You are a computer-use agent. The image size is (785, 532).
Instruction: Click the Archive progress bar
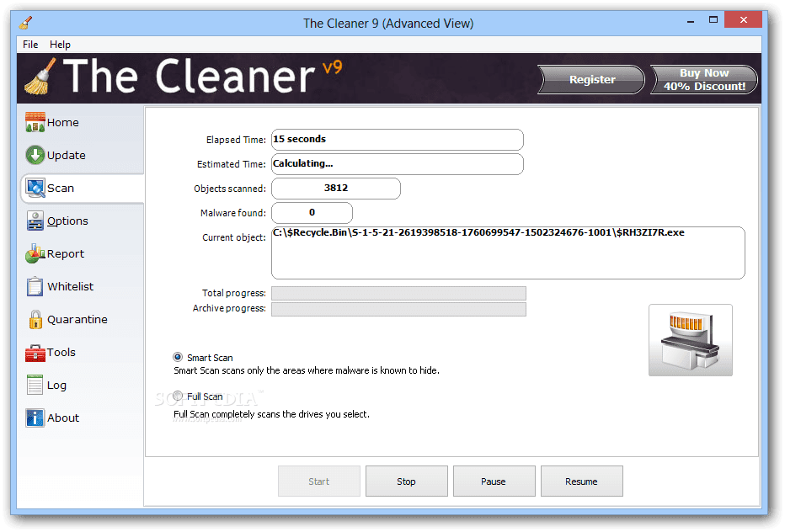coord(398,309)
